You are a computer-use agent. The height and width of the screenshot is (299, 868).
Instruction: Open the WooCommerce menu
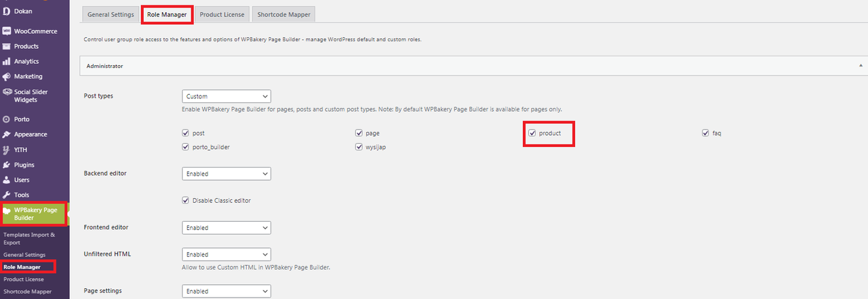[x=35, y=31]
